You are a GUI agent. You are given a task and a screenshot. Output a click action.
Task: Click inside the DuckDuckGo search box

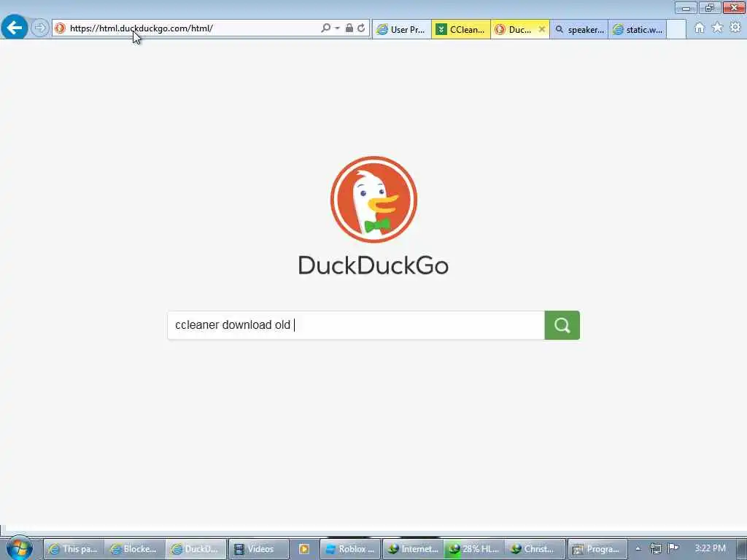click(356, 325)
